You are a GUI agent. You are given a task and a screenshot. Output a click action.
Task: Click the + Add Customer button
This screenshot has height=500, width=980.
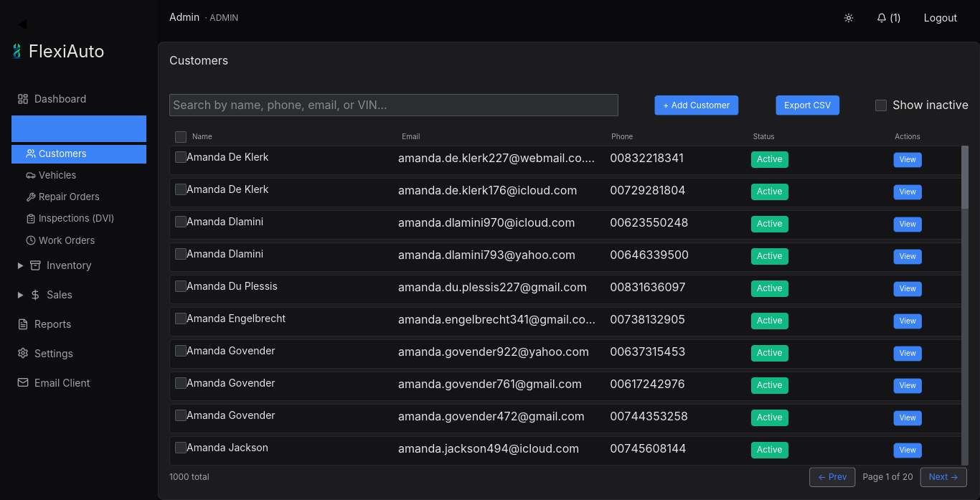point(697,105)
